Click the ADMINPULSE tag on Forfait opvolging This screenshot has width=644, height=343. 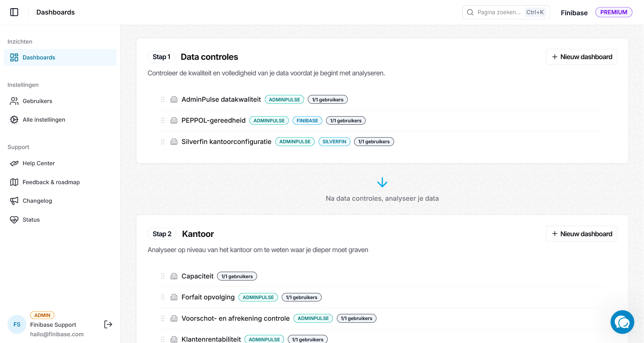pos(258,297)
